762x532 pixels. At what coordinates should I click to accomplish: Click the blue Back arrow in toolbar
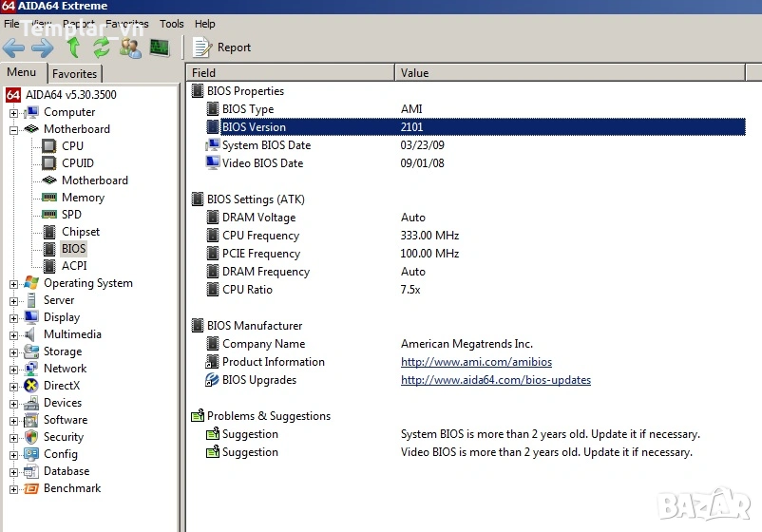point(14,47)
